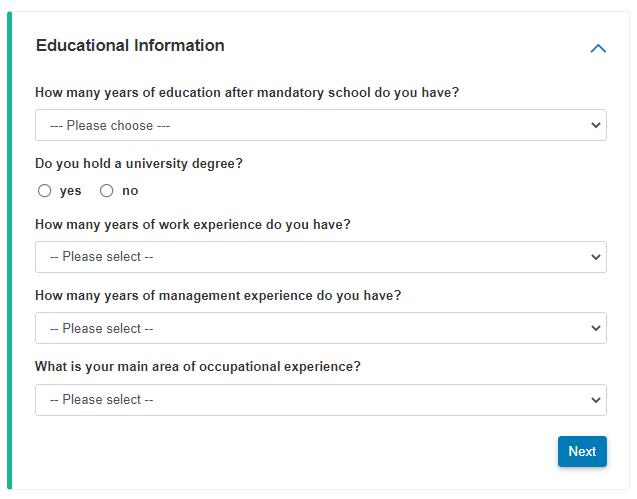The height and width of the screenshot is (499, 637).
Task: Open the work experience years dropdown
Action: point(320,257)
